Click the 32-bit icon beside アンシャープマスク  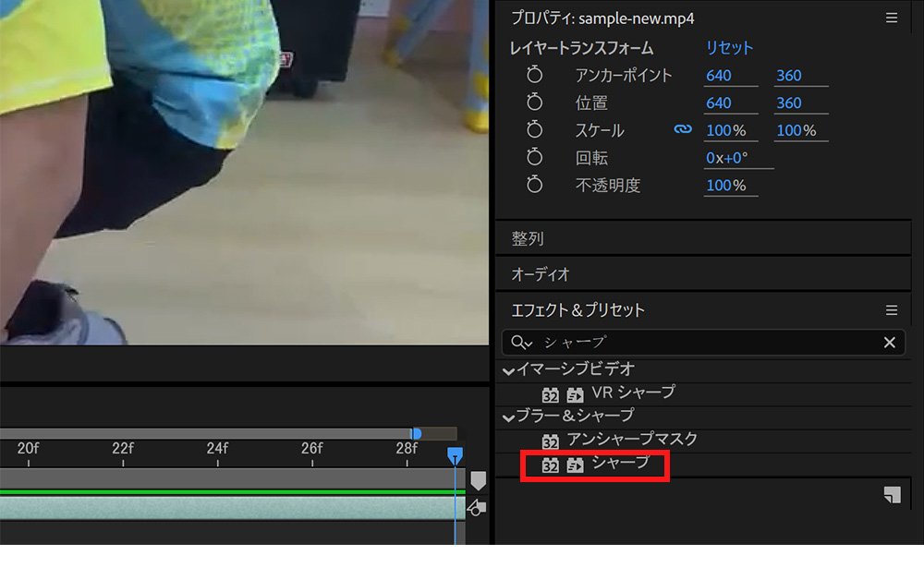(551, 441)
